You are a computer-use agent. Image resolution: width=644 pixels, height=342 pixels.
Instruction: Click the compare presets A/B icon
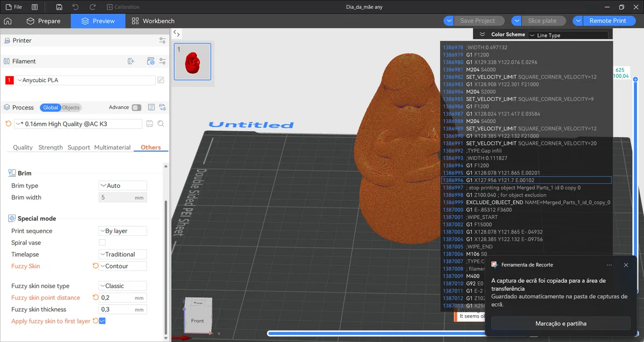point(163,107)
